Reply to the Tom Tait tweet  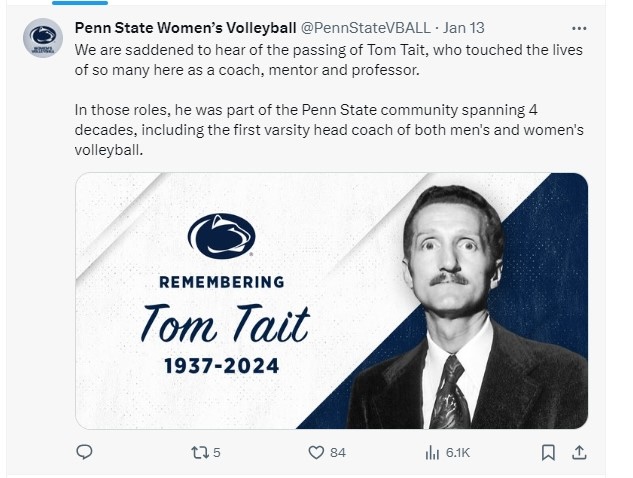pyautogui.click(x=85, y=452)
